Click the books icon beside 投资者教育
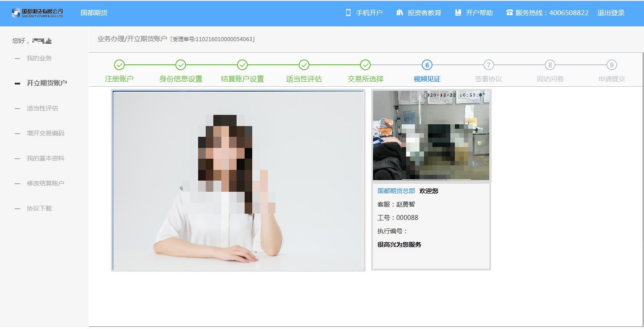Viewport: 644px width, 329px height. click(x=400, y=13)
